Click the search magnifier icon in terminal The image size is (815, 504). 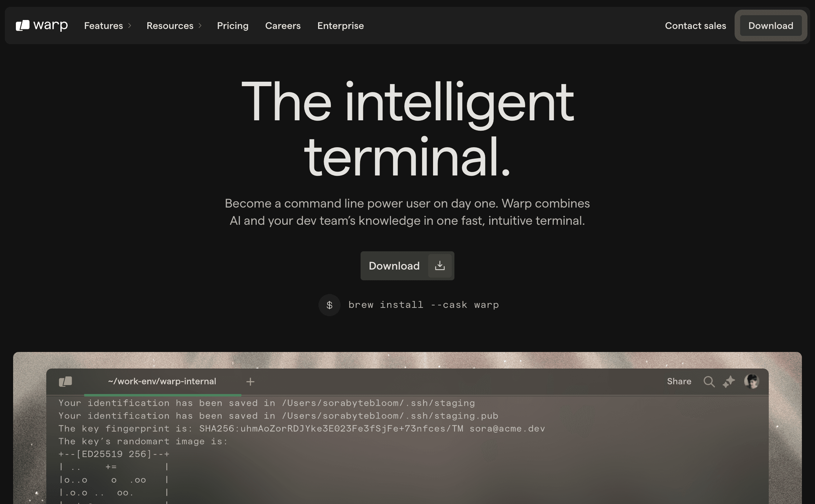[x=709, y=382]
